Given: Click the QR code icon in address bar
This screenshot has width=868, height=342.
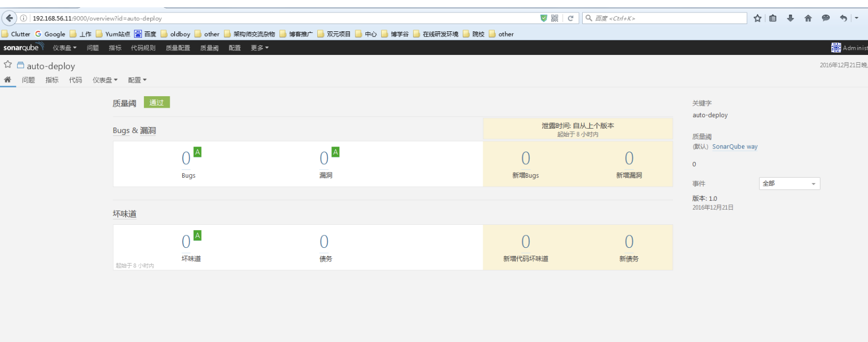Looking at the screenshot, I should [554, 18].
